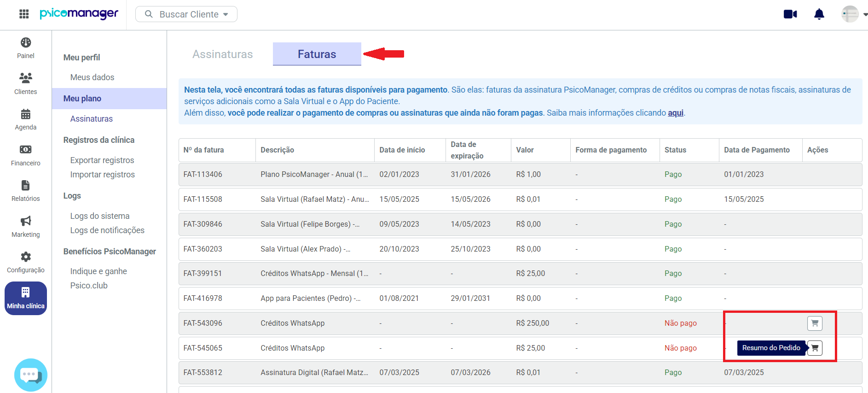Click payment date 15/05/2025
This screenshot has width=868, height=393.
tap(744, 199)
